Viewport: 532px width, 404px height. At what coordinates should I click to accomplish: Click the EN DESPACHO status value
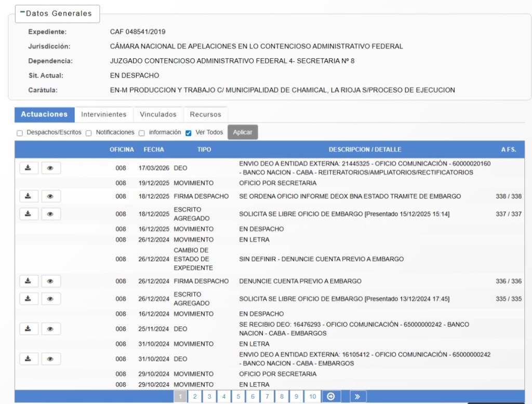pyautogui.click(x=135, y=75)
